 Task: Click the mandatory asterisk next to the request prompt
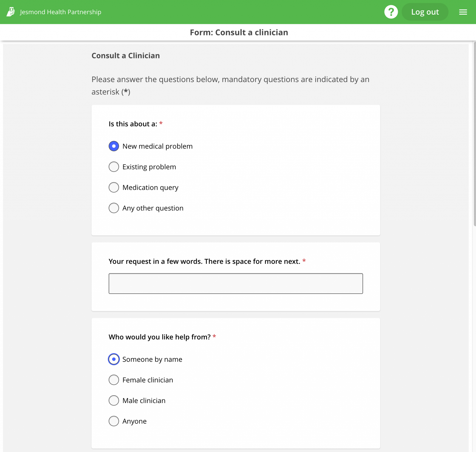point(304,261)
